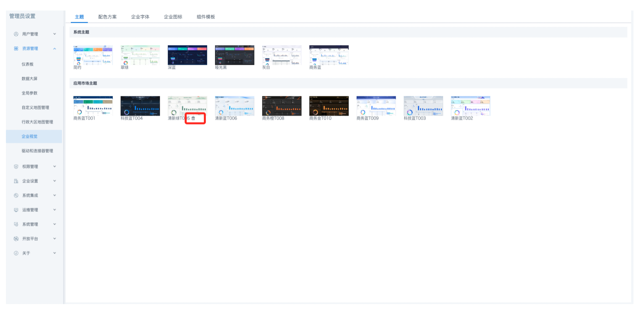Expand the 运维管理 chevron
Image resolution: width=644 pixels, height=310 pixels.
(x=55, y=210)
